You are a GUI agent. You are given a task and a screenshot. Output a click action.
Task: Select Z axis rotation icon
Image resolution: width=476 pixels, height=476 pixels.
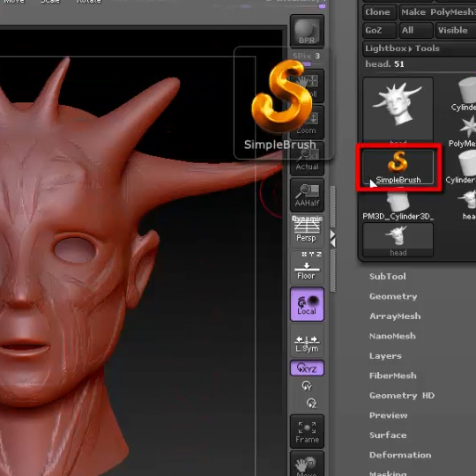(311, 403)
